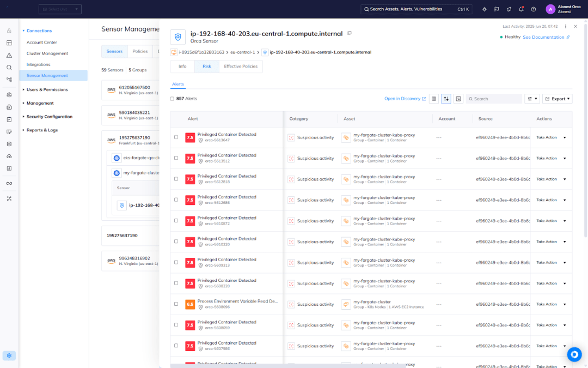Open the help question mark icon
This screenshot has width=588, height=368.
tap(534, 9)
